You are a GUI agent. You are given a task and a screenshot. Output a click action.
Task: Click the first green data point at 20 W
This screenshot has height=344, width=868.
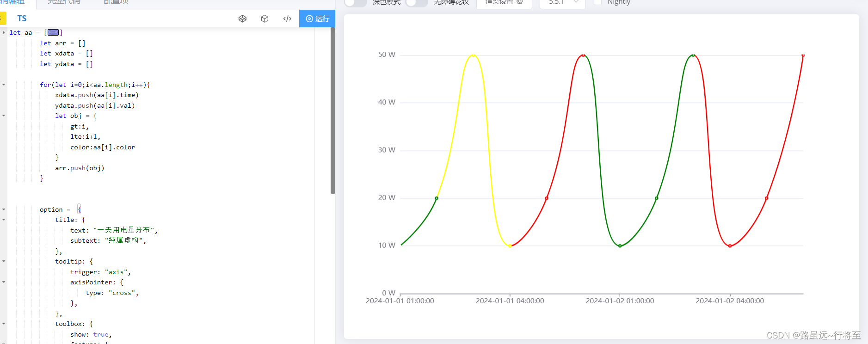[437, 198]
